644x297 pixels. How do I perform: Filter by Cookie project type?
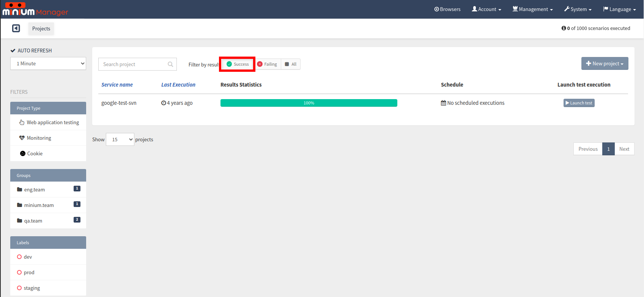coord(48,153)
